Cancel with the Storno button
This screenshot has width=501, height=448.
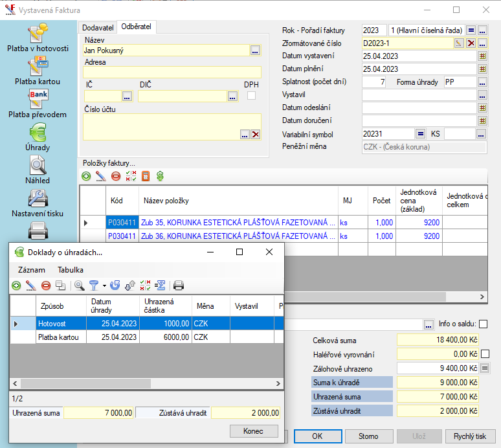369,436
